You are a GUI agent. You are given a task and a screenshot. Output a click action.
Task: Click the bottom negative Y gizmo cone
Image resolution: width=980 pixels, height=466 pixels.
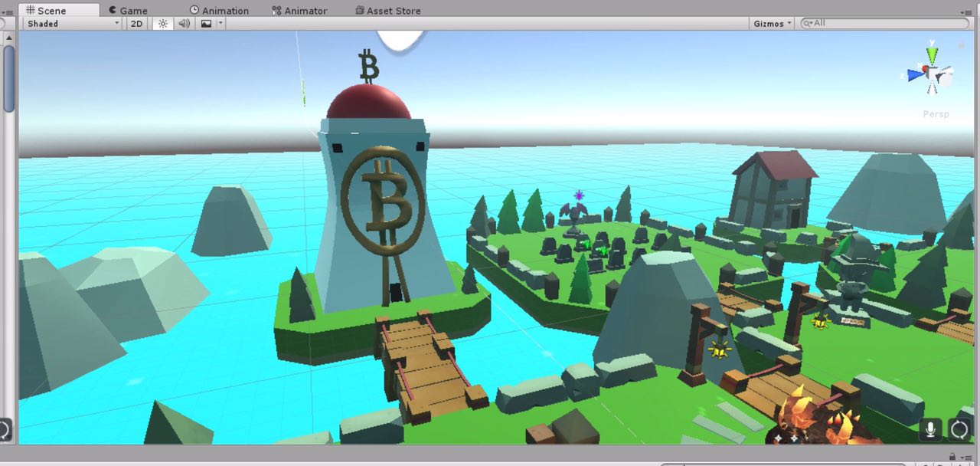(932, 88)
